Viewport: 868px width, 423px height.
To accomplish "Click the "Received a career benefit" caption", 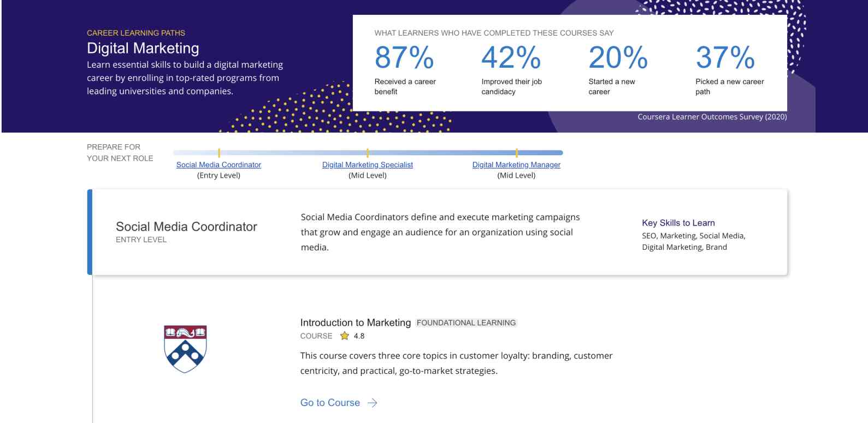I will (x=405, y=86).
